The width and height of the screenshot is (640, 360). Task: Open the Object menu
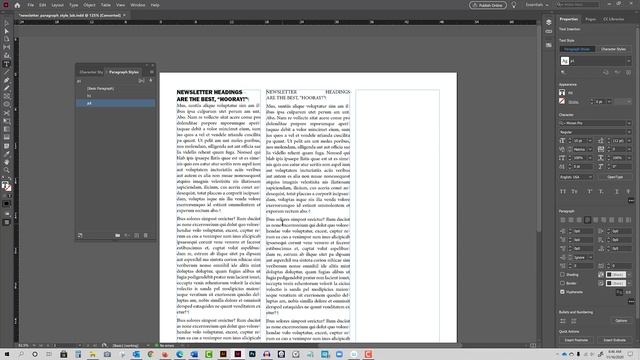89,5
